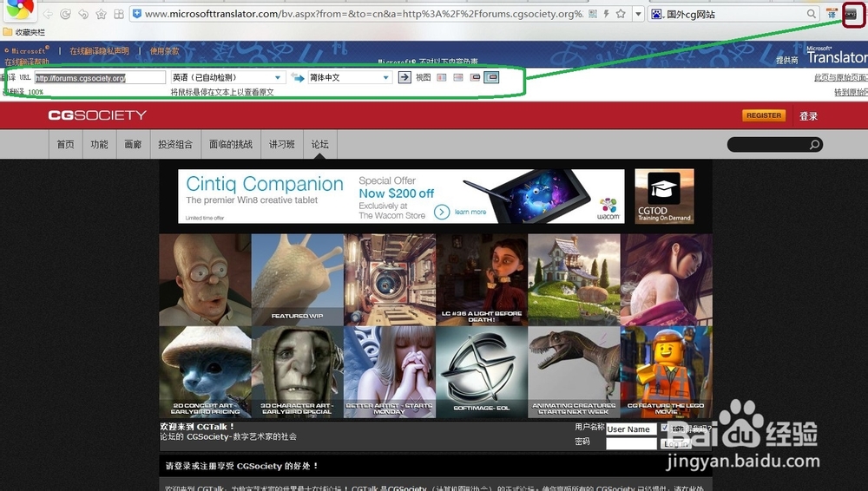Click the site search magnifier icon
Screen dimensions: 868x491
point(814,145)
